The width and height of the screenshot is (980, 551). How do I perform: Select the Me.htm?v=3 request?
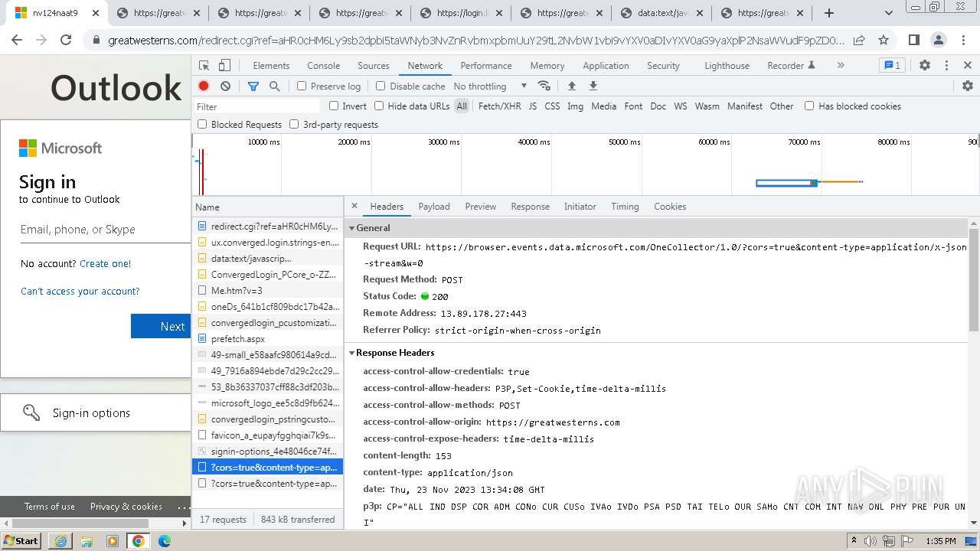point(267,290)
